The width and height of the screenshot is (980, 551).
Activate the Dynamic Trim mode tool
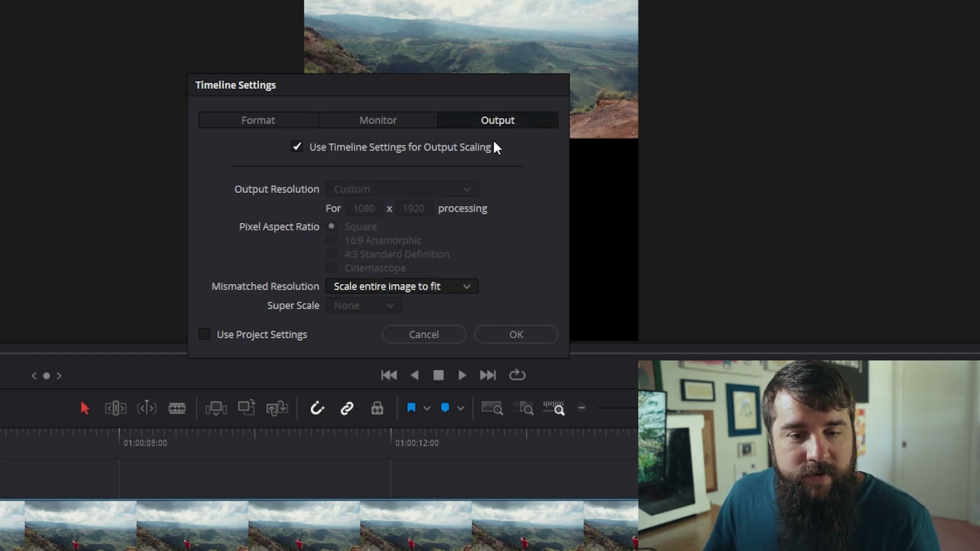click(146, 408)
